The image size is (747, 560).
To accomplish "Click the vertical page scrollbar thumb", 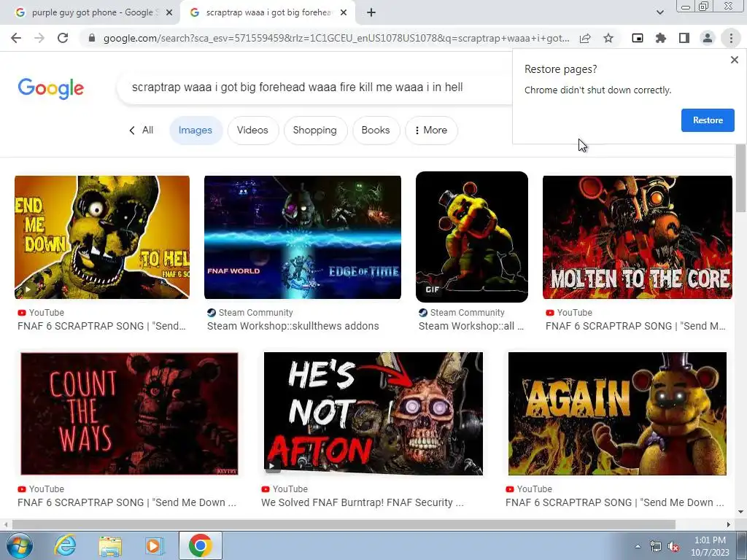I will tap(740, 179).
